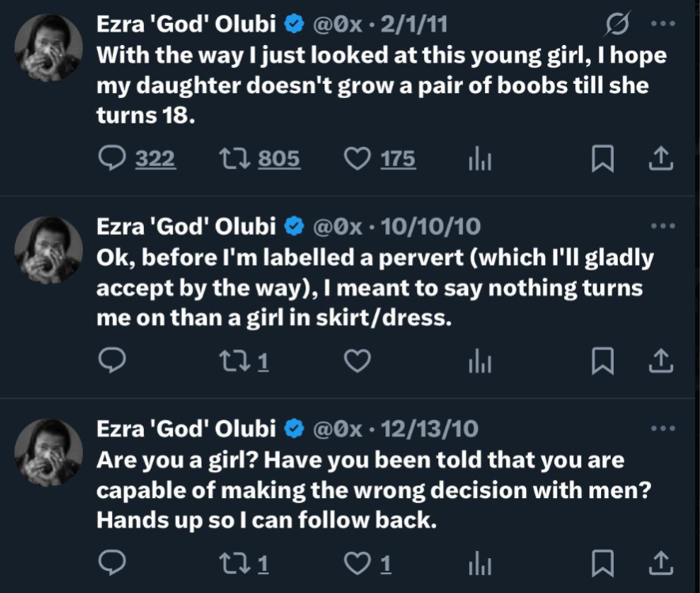This screenshot has width=700, height=593.
Task: Open the 10/10/10 date link
Action: click(430, 227)
